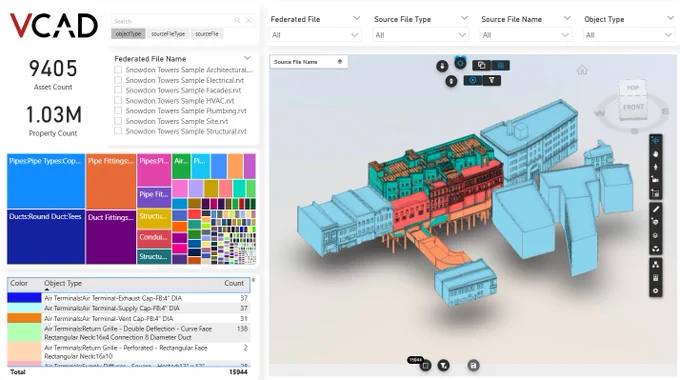
Task: Clear the search with X icon
Action: pyautogui.click(x=249, y=20)
